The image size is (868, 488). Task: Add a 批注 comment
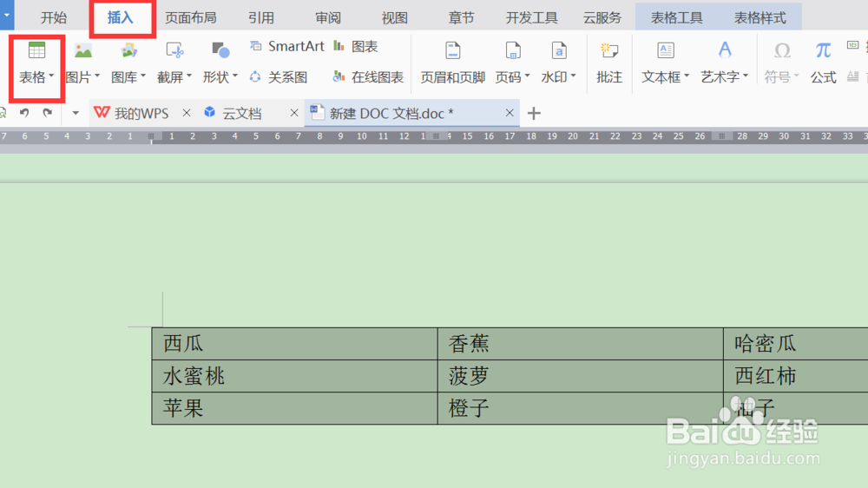[x=609, y=62]
